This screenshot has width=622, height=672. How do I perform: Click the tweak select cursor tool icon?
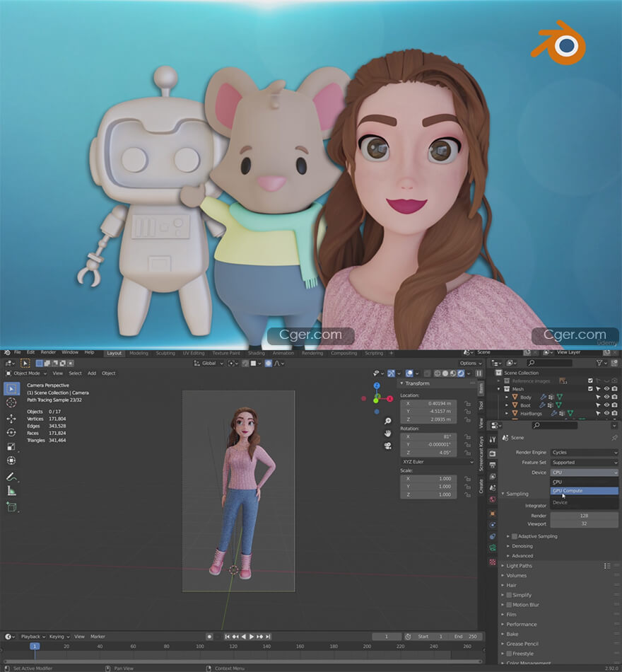pyautogui.click(x=25, y=363)
